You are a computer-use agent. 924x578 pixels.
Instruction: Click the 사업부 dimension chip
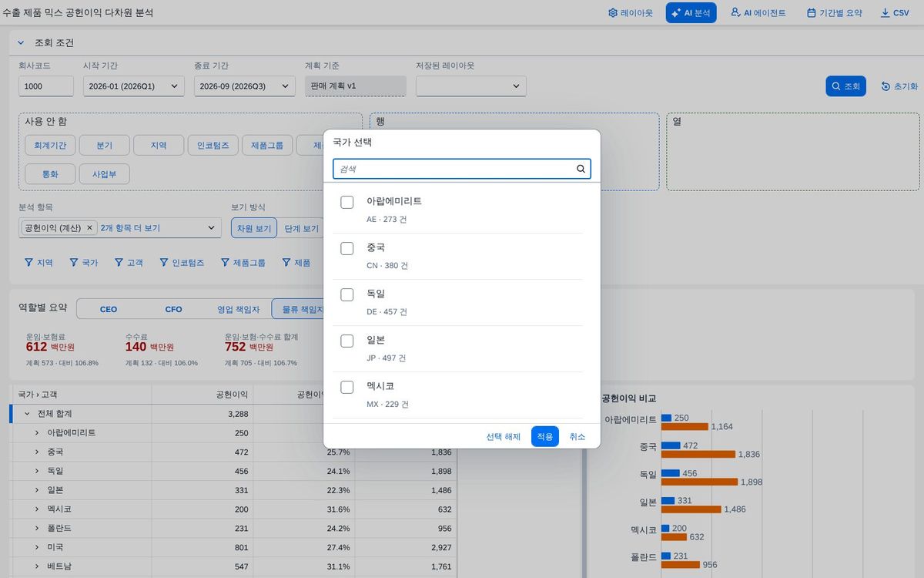coord(104,173)
